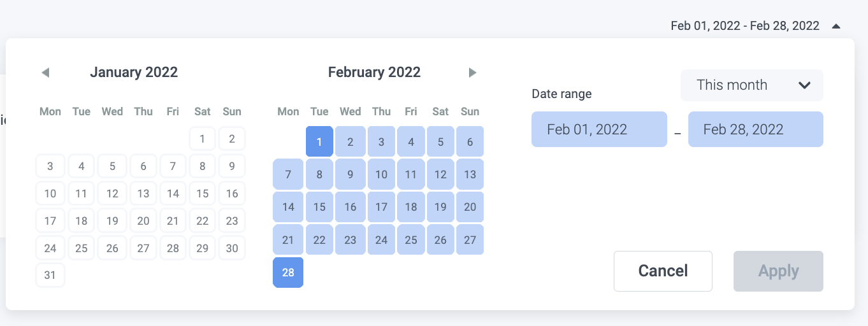Screen dimensions: 868x326
Task: Choose February 1 start date cell
Action: [319, 141]
